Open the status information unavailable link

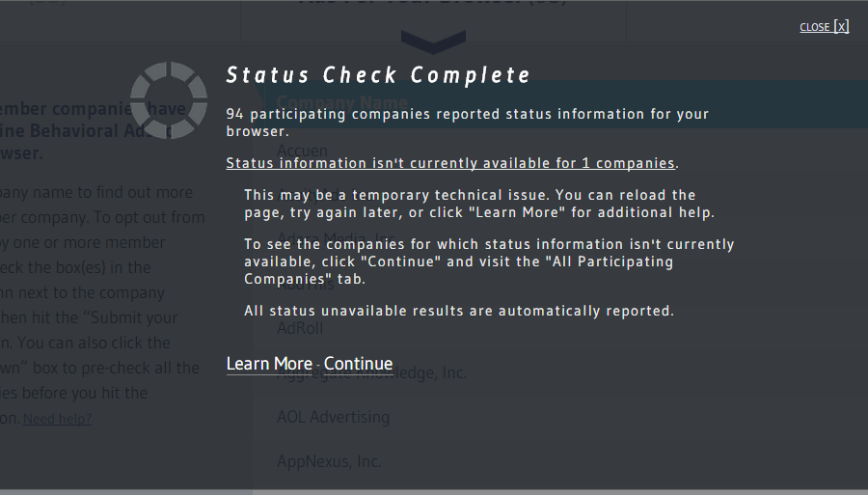(x=451, y=163)
